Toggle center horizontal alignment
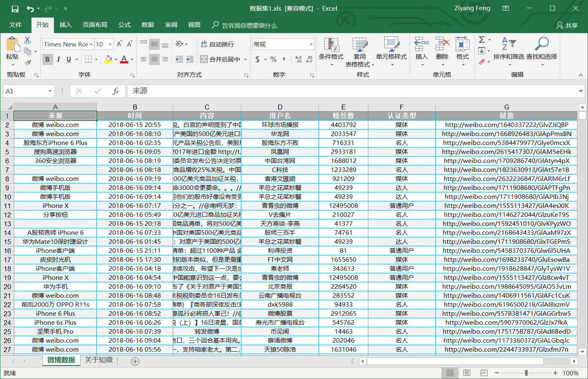Image resolution: width=588 pixels, height=379 pixels. [x=154, y=59]
